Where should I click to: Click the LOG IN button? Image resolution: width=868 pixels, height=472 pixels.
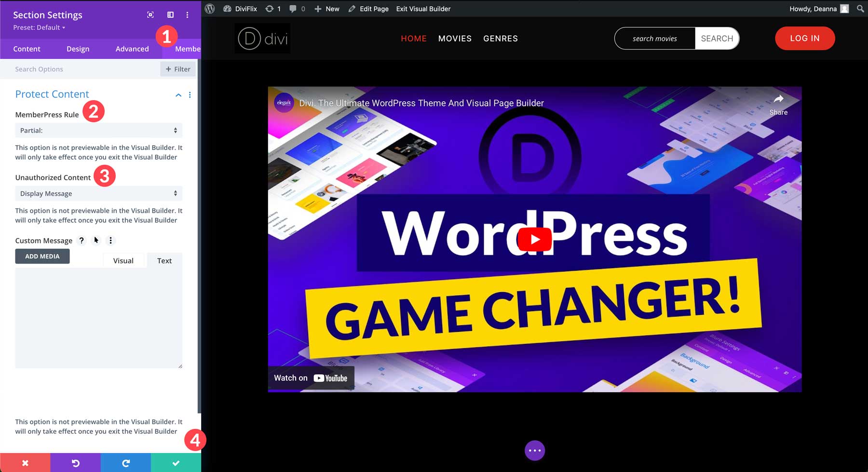pos(805,38)
